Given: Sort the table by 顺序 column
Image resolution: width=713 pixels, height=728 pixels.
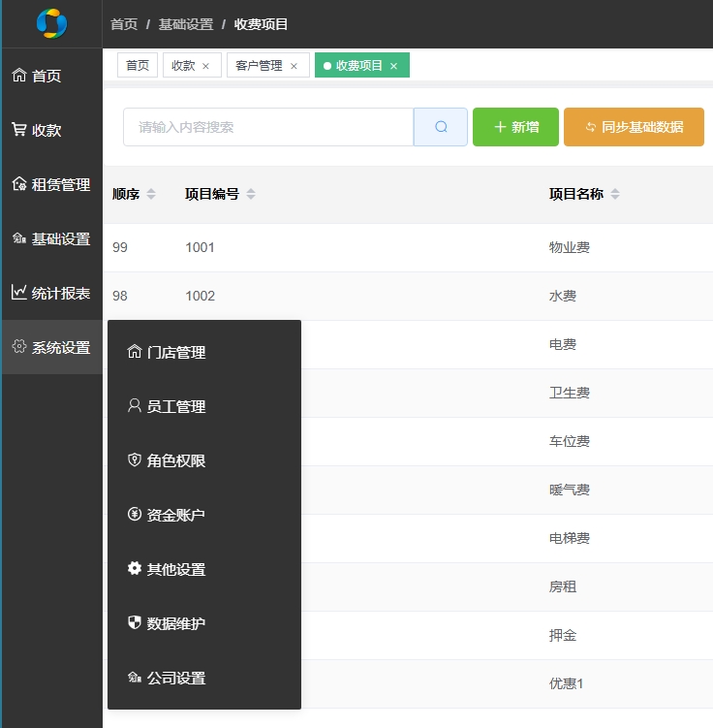Looking at the screenshot, I should tap(150, 194).
